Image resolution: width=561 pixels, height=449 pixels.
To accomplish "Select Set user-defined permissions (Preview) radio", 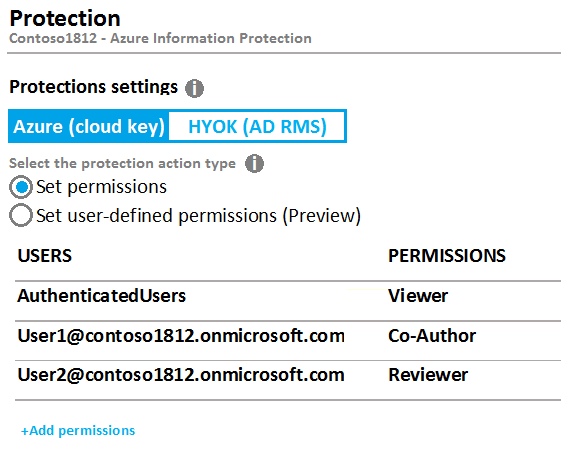I will (x=21, y=215).
